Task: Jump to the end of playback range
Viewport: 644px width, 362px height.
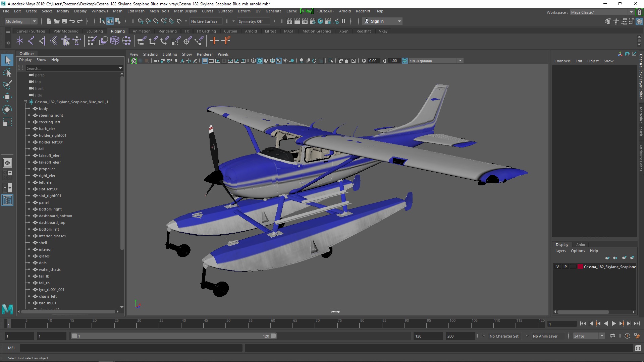Action: coord(637,323)
